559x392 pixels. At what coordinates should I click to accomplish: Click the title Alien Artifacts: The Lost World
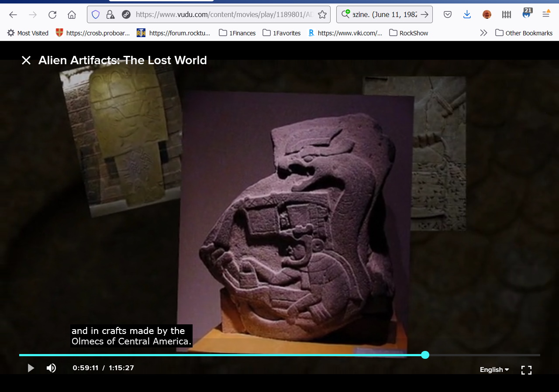point(123,60)
